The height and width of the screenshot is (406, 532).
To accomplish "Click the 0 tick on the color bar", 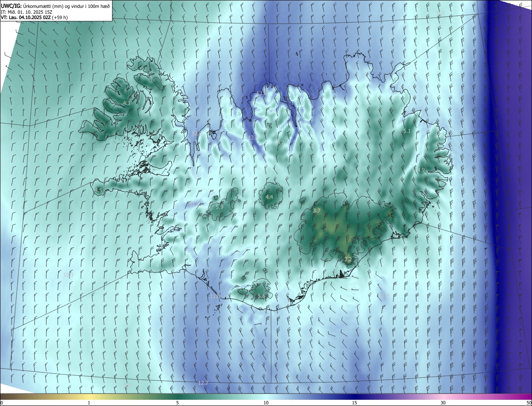I will (2, 403).
